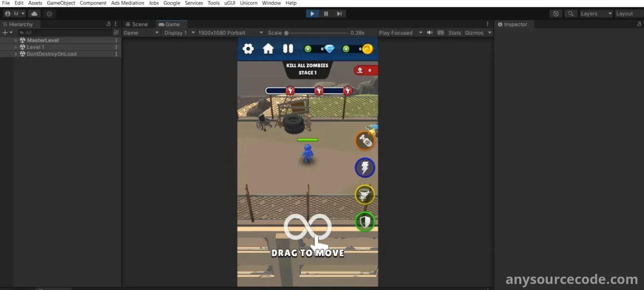
Task: Activate the tornado skill button
Action: (365, 195)
